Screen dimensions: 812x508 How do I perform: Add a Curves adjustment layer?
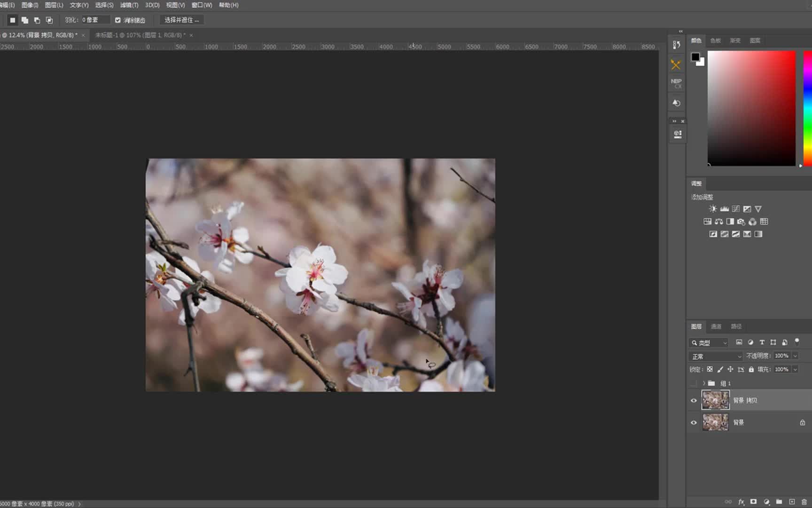(735, 209)
